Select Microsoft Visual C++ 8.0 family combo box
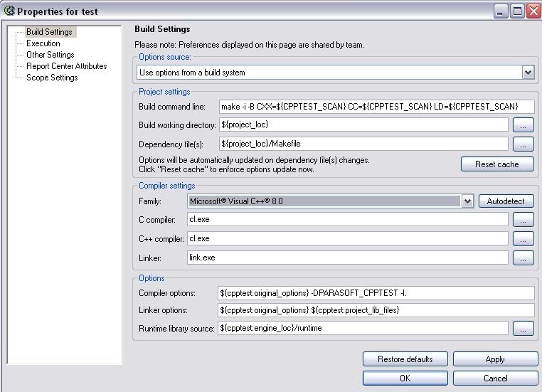 (330, 201)
